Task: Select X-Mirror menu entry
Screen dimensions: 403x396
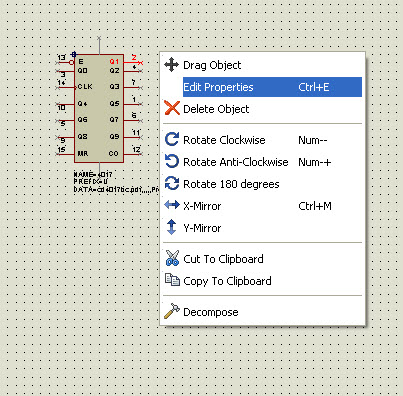Action: (x=262, y=206)
